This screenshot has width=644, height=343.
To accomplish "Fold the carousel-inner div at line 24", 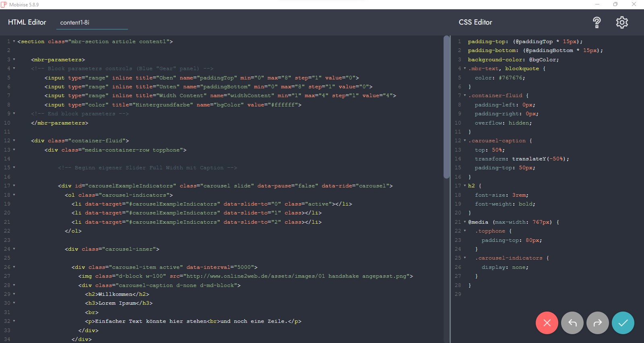I will click(x=14, y=249).
